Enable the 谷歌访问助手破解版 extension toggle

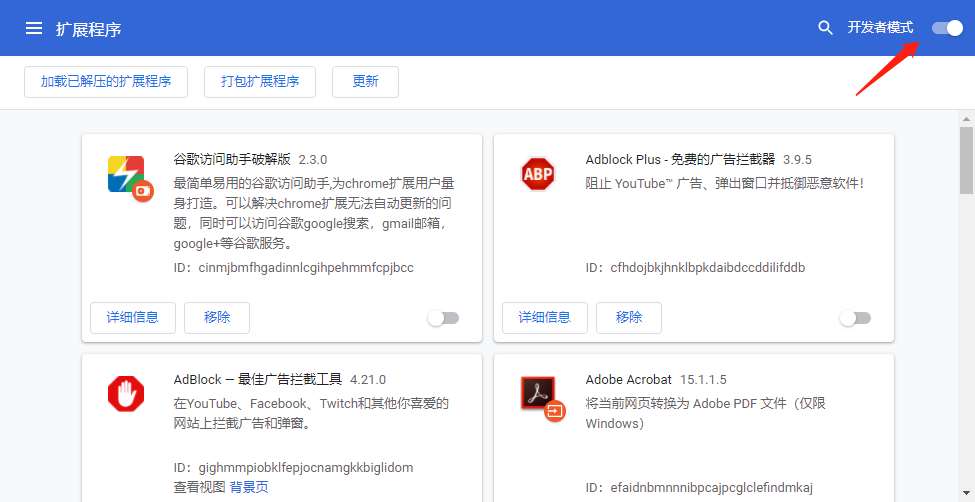[443, 318]
